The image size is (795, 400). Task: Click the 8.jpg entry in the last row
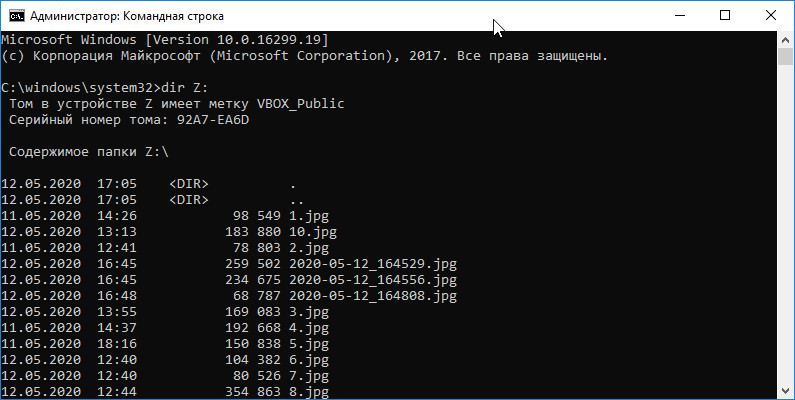point(309,392)
